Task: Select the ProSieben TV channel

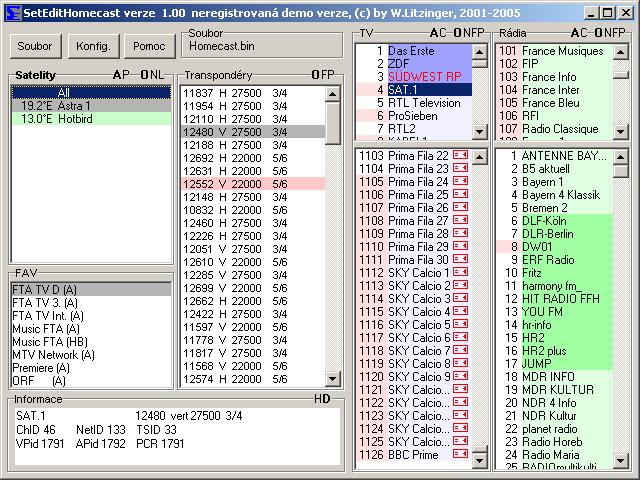Action: click(414, 116)
